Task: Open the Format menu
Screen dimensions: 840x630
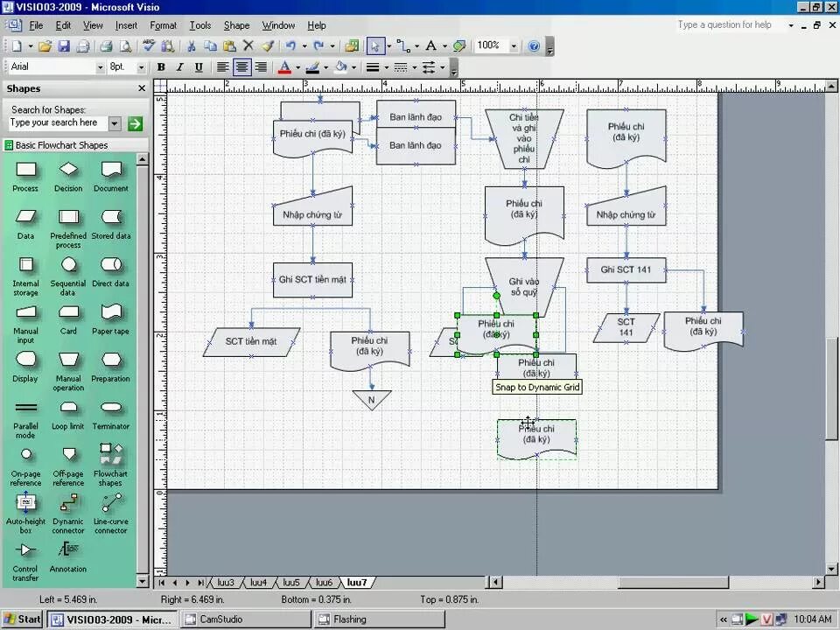Action: [163, 25]
